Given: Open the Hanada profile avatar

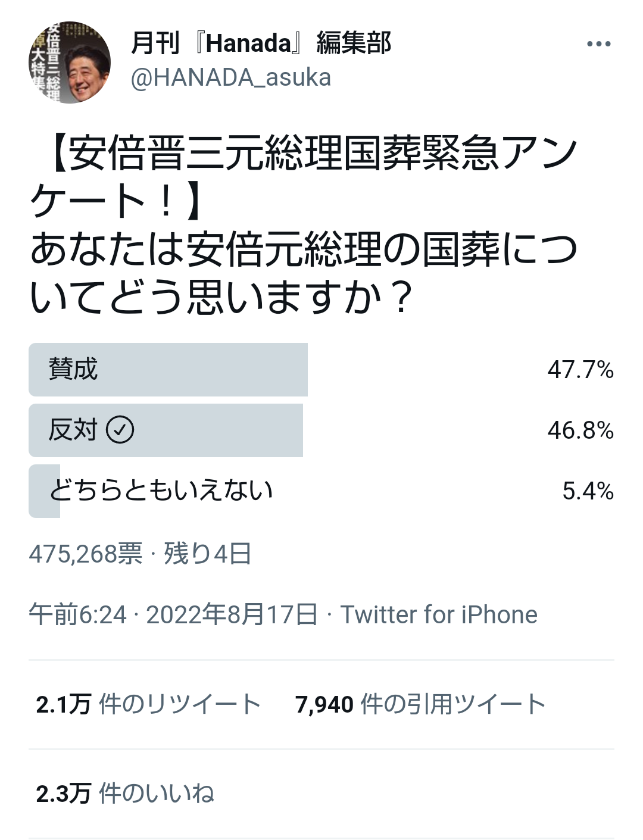Looking at the screenshot, I should [70, 63].
